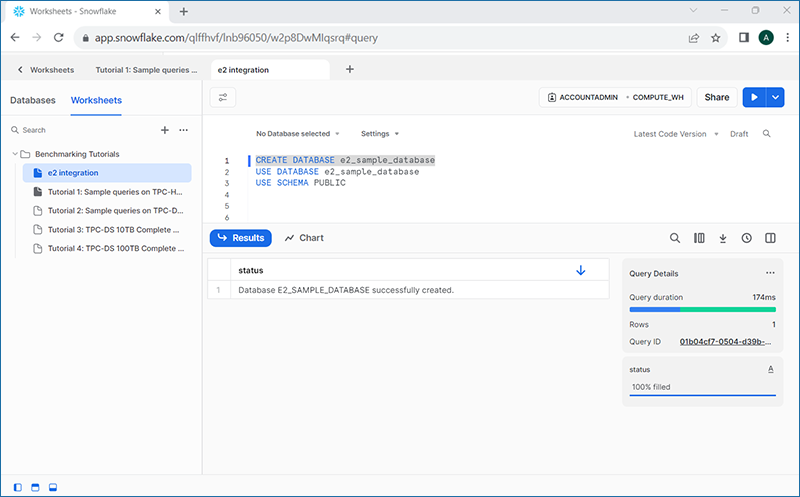Switch to Tutorial 1: Sample queries worksheet tab
This screenshot has height=497, width=800.
[x=146, y=70]
